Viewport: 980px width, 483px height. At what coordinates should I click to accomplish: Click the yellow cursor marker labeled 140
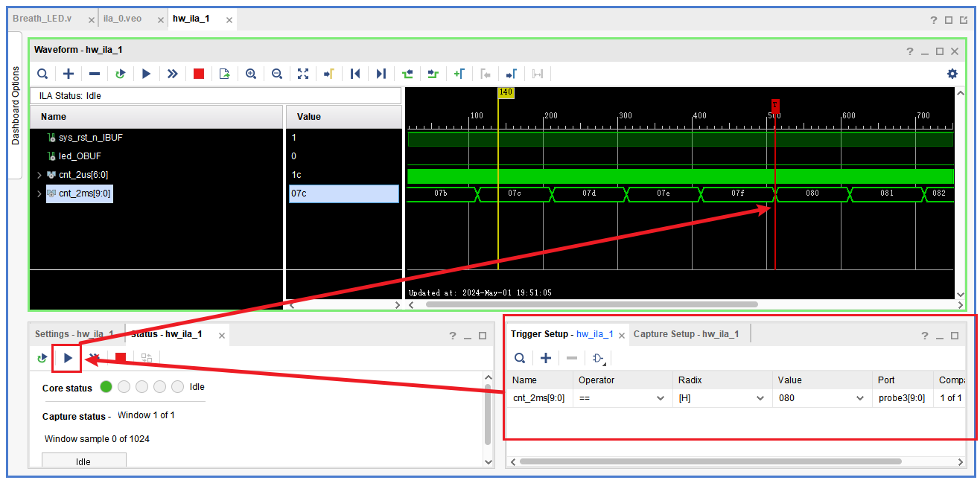506,92
